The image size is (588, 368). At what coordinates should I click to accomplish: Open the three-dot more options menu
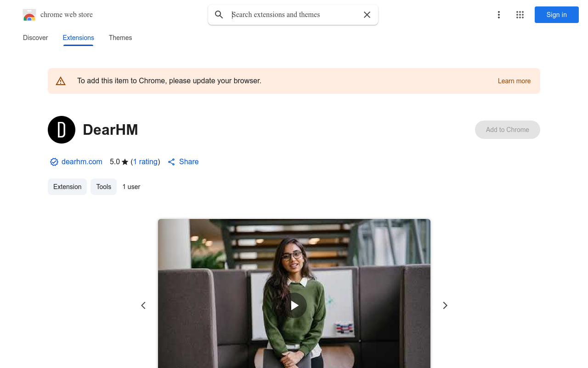[x=499, y=15]
